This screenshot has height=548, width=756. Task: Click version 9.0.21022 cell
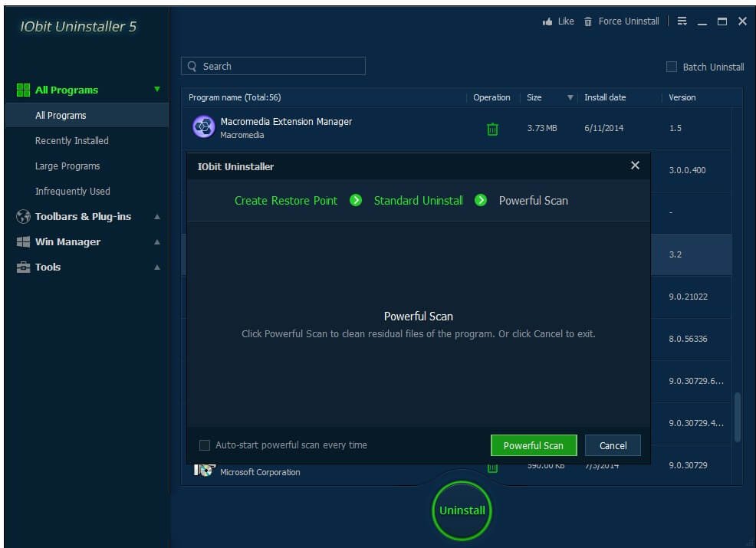tap(688, 297)
